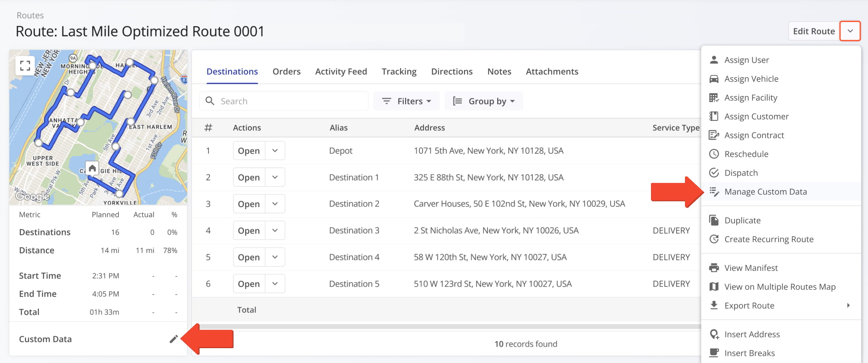
Task: Select Dispatch menu item
Action: [781, 173]
